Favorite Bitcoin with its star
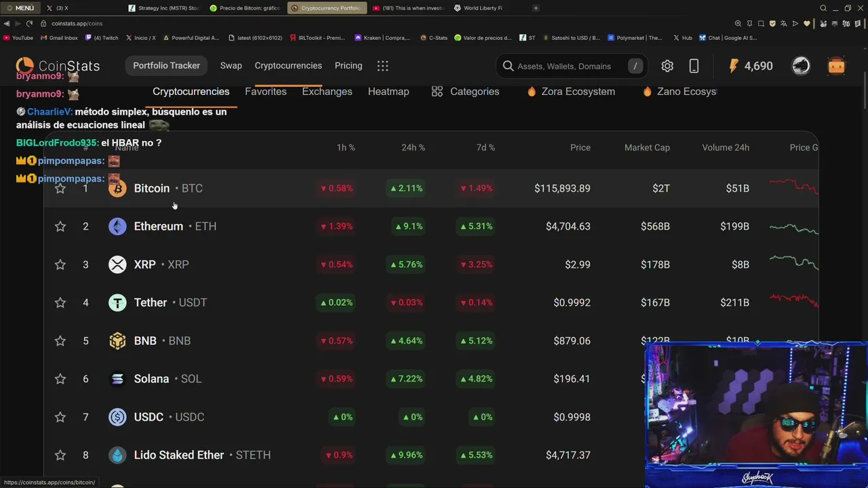The image size is (868, 488). (x=60, y=188)
